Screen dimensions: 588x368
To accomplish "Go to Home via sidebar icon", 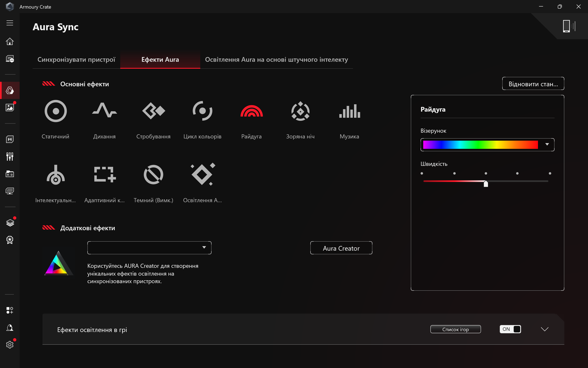I will tap(10, 41).
